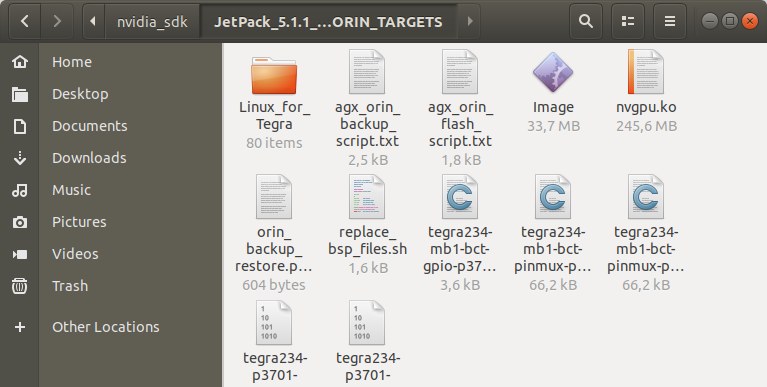The image size is (767, 387).
Task: Go to Pictures in the sidebar
Action: point(79,222)
